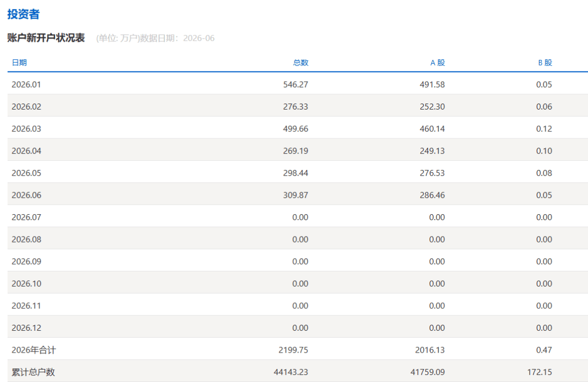This screenshot has height=382, width=588.
Task: Select the 2026.03 date cell
Action: coord(26,129)
